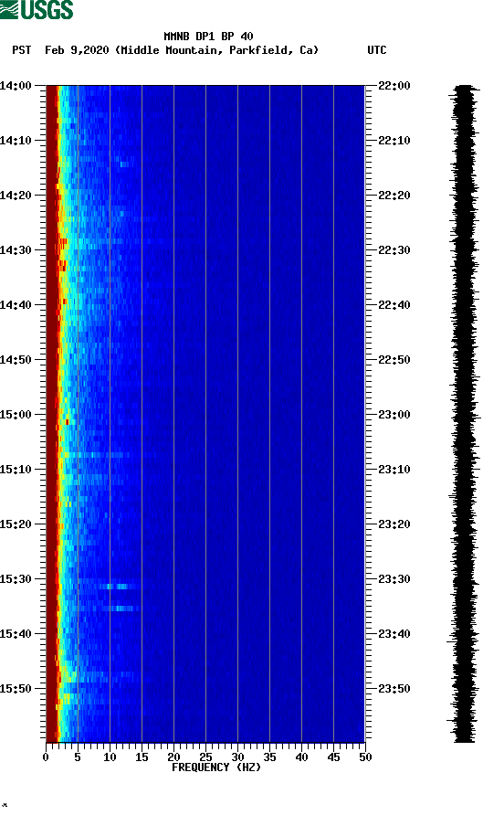Click the 'FREQUENCY (HZ)' axis label

pos(216,767)
